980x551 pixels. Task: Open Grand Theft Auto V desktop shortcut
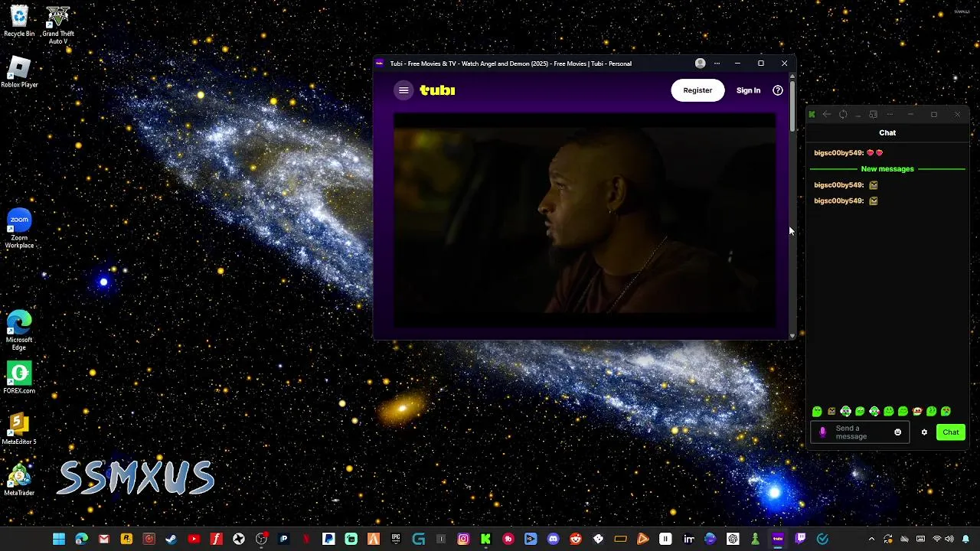click(58, 25)
